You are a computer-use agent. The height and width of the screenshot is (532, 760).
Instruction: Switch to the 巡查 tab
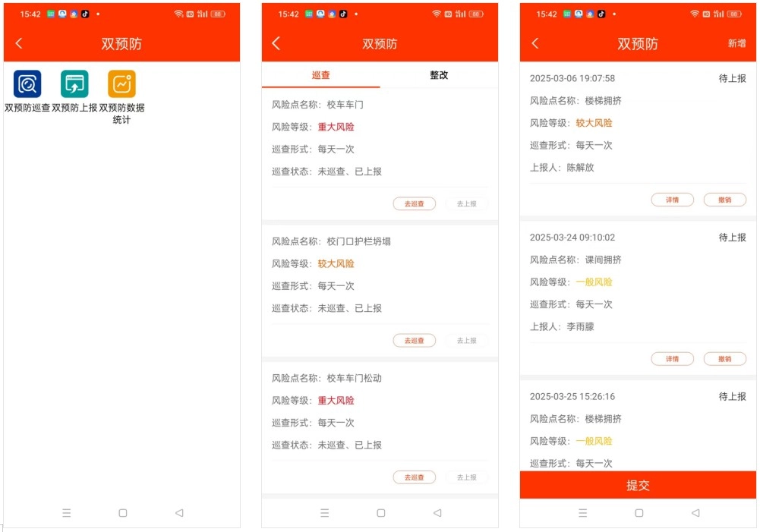(x=320, y=75)
